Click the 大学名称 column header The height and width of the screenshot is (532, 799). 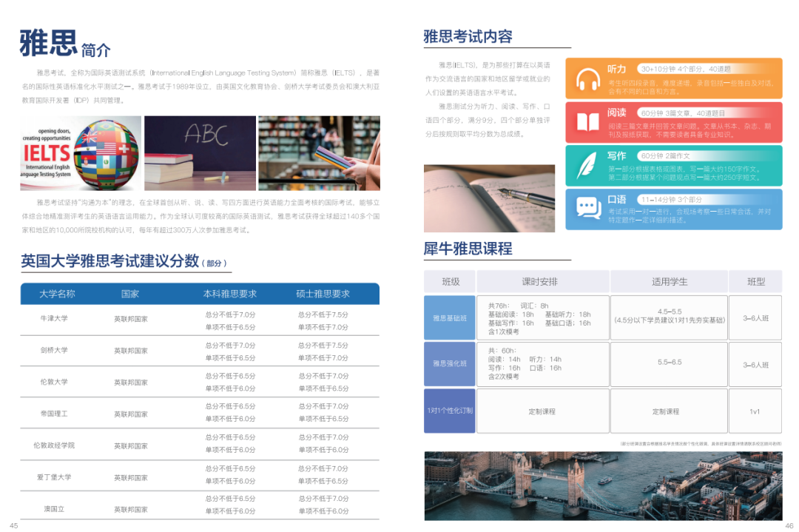(57, 294)
